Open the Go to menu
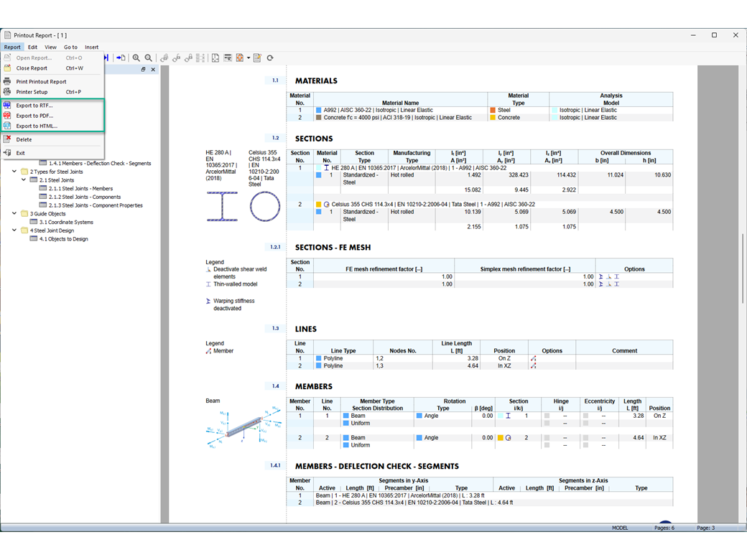747x560 pixels. [x=70, y=47]
